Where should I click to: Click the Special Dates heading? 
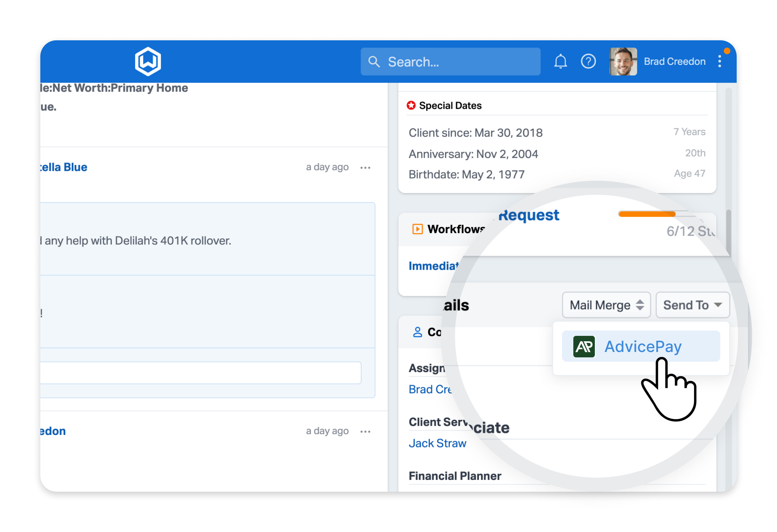point(450,105)
